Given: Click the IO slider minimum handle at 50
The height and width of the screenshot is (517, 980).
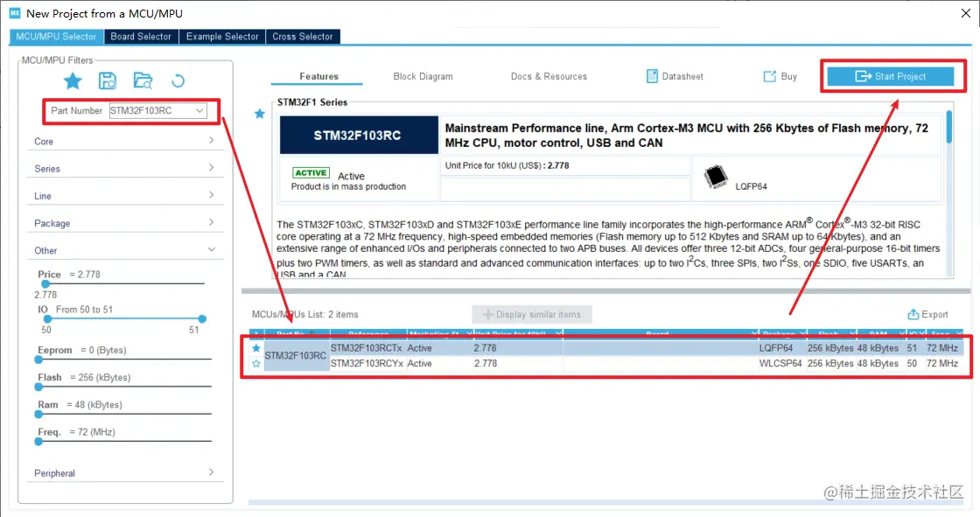Looking at the screenshot, I should (x=47, y=318).
